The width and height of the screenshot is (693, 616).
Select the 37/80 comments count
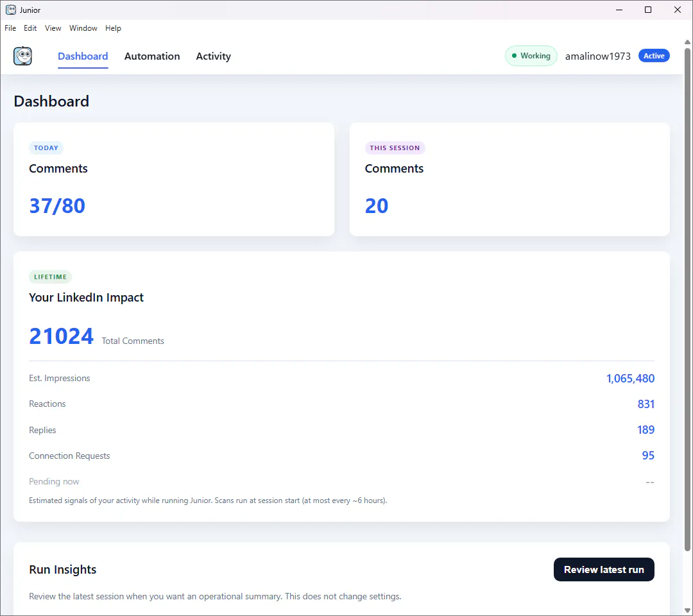click(57, 205)
